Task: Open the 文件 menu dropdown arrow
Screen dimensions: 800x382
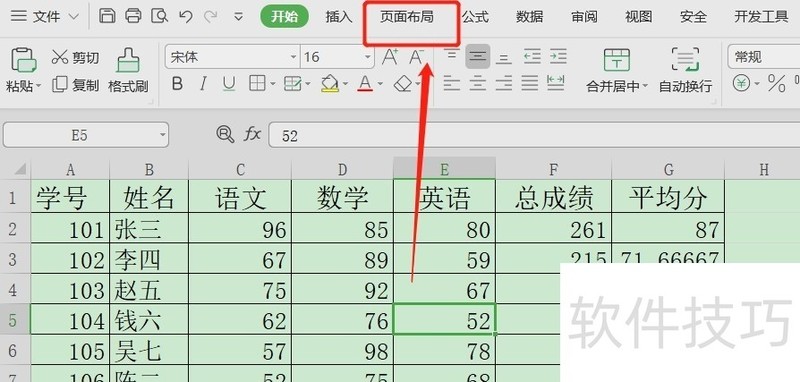Action: (x=73, y=17)
